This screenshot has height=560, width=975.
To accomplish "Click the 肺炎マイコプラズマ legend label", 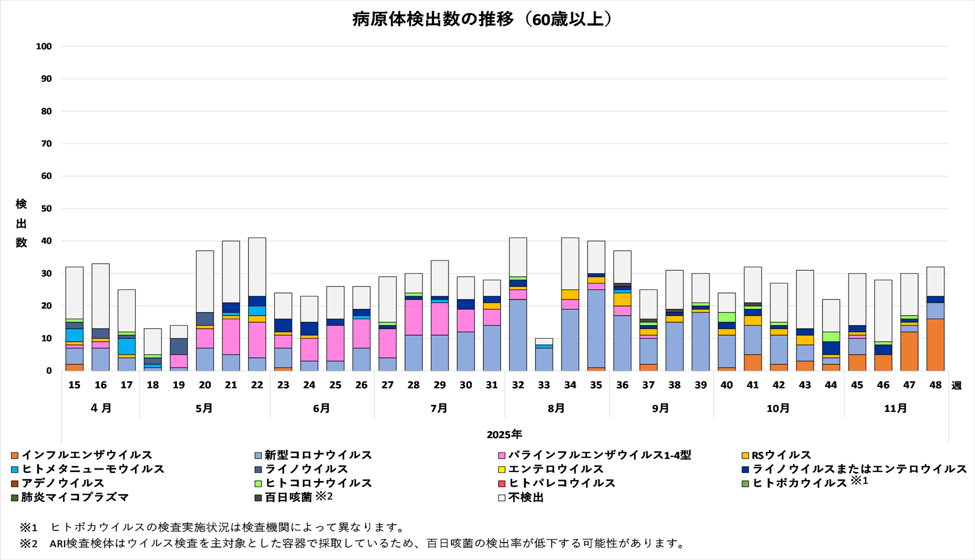I will point(75,497).
